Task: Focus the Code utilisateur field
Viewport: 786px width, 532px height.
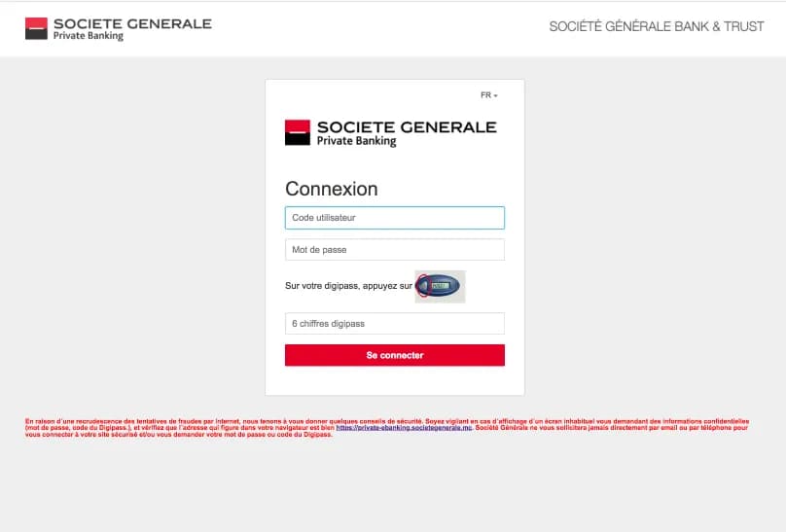Action: (394, 218)
